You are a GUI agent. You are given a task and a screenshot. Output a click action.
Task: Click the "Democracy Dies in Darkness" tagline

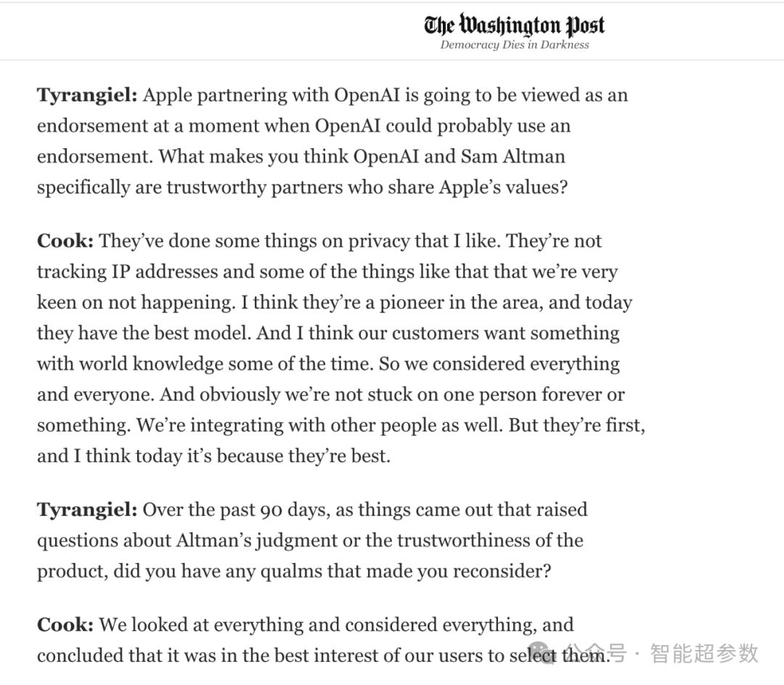514,45
